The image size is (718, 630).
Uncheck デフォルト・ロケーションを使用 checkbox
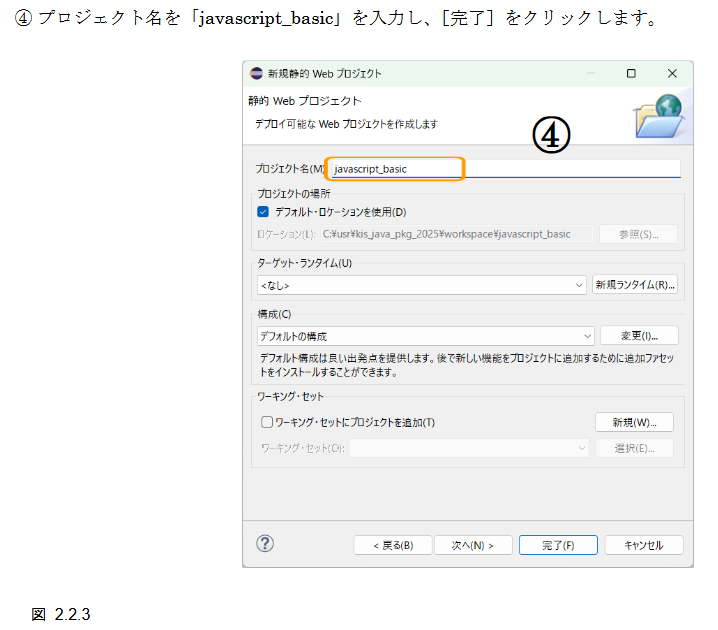coord(263,212)
